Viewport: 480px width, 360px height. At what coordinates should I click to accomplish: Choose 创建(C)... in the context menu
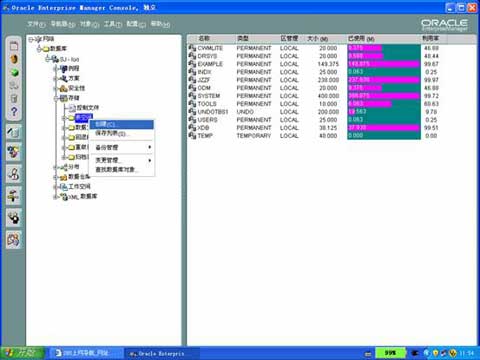pos(122,124)
